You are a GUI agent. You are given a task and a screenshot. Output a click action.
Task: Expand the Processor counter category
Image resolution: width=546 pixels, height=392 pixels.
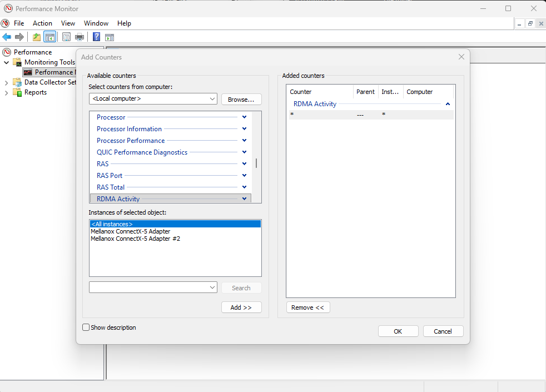pyautogui.click(x=244, y=117)
